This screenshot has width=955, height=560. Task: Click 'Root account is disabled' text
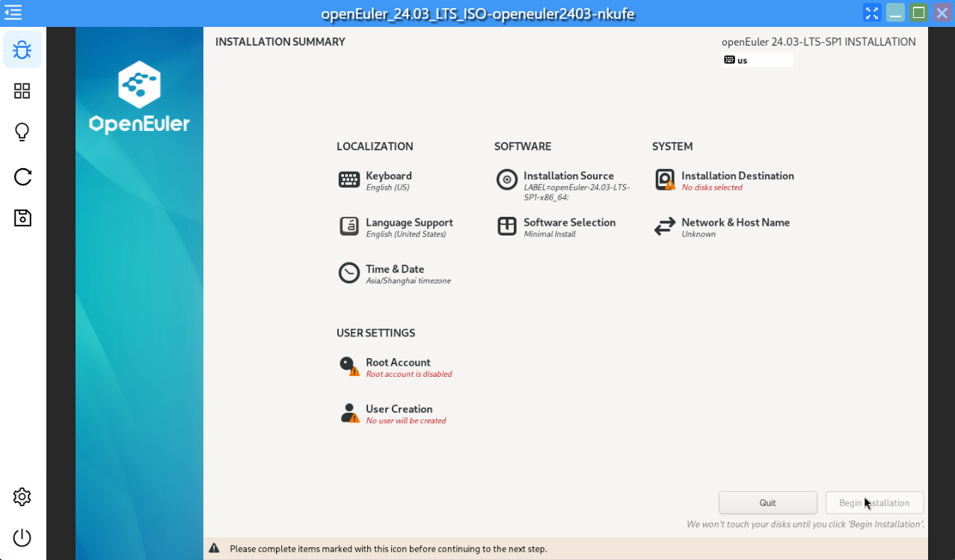[409, 374]
